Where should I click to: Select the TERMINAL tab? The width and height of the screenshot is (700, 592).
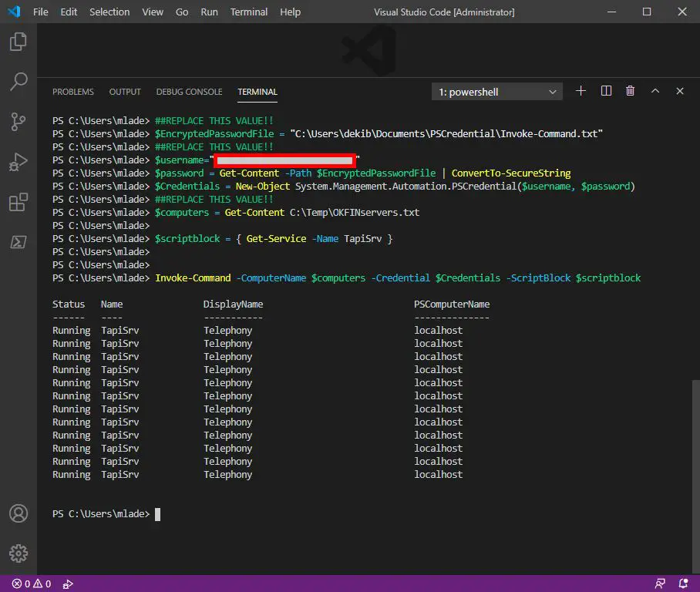click(257, 92)
